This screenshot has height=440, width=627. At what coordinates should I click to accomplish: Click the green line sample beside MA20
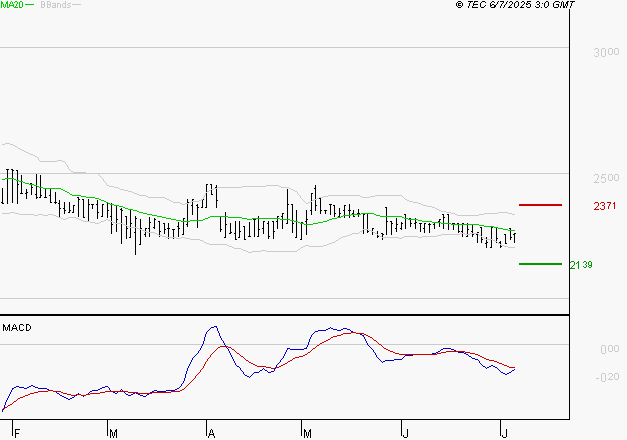tap(30, 5)
